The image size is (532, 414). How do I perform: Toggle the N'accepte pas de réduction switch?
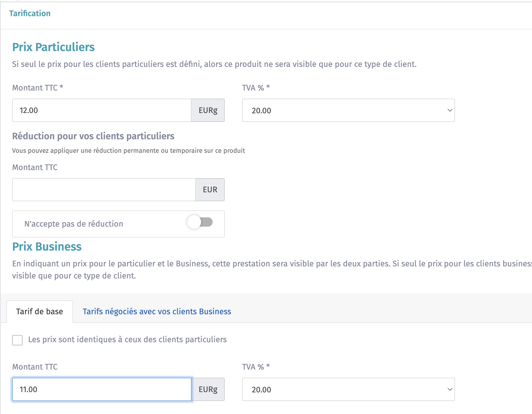(200, 222)
